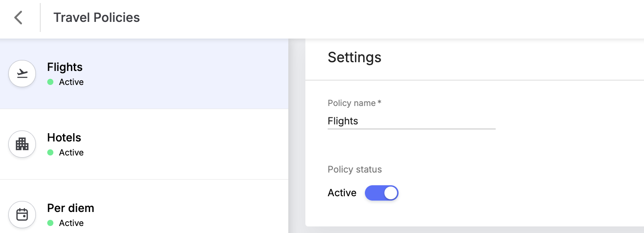Image resolution: width=644 pixels, height=233 pixels.
Task: Click the Active status text under Hotels
Action: [x=71, y=152]
